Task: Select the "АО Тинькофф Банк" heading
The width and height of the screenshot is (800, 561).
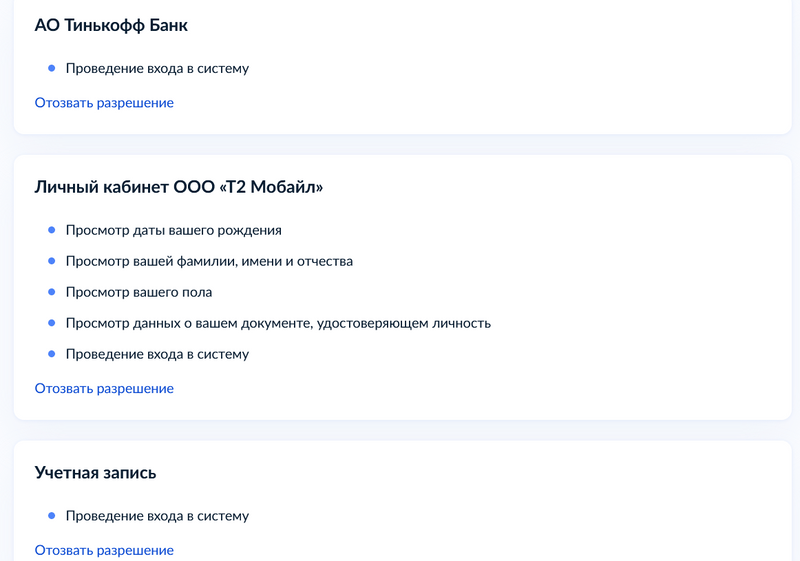Action: pyautogui.click(x=111, y=26)
